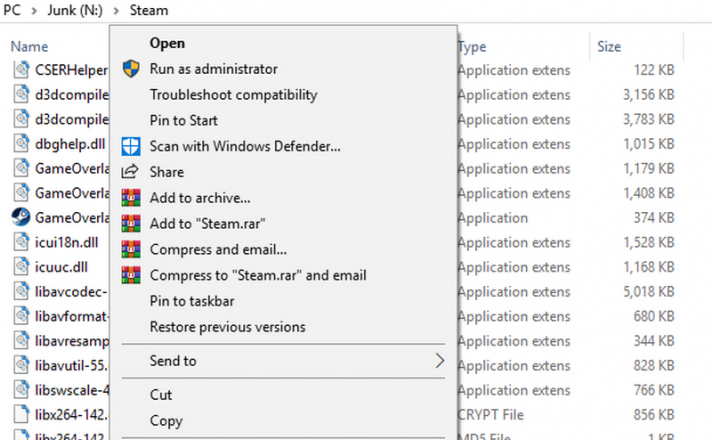The height and width of the screenshot is (440, 712).
Task: Choose Scan with Windows Defender...
Action: coord(283,146)
